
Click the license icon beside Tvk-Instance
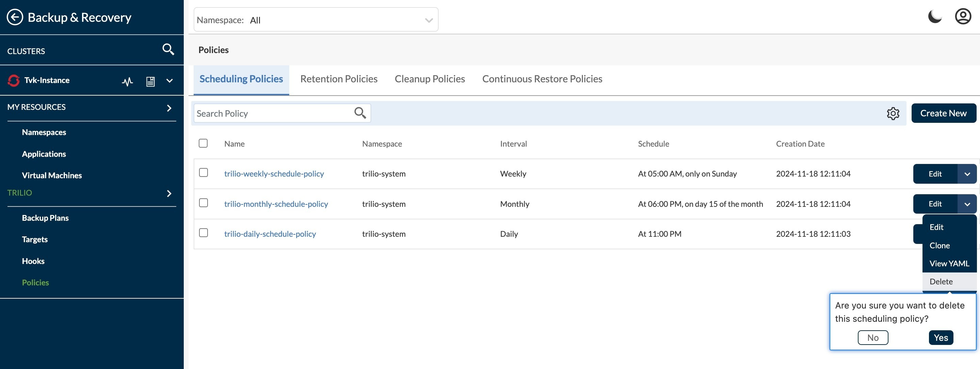150,80
